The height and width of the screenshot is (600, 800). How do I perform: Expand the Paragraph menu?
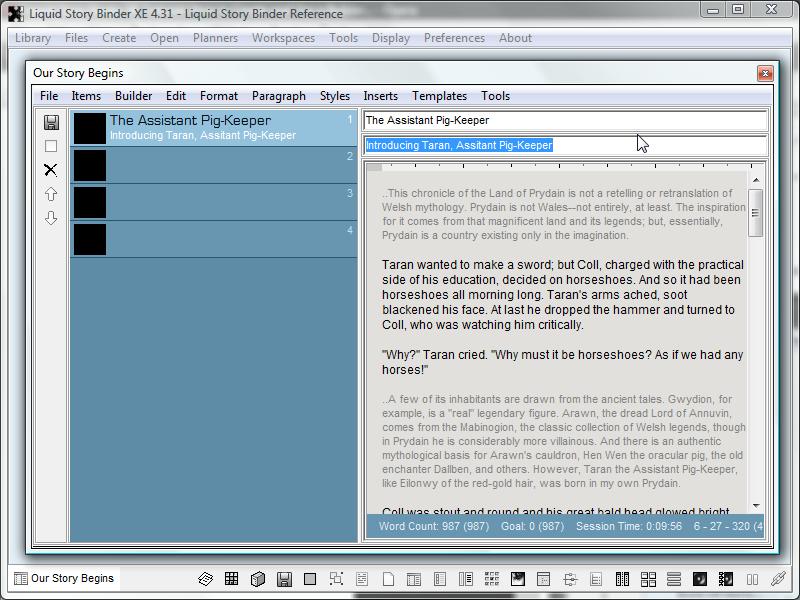tap(279, 96)
